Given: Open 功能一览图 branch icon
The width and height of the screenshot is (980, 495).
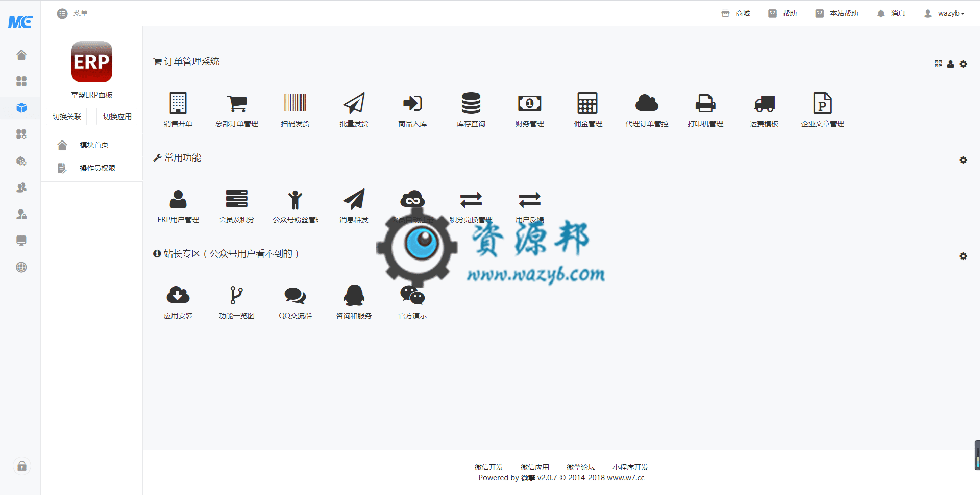Looking at the screenshot, I should pos(236,295).
